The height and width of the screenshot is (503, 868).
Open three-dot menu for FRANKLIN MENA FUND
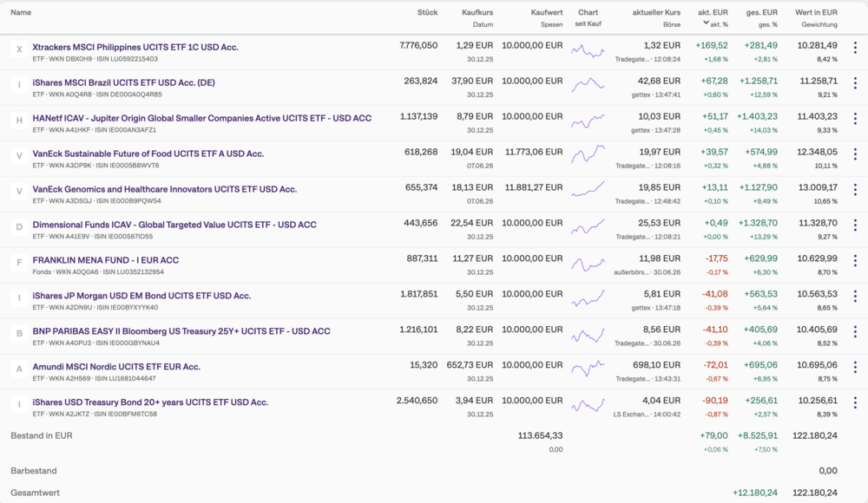pos(855,261)
